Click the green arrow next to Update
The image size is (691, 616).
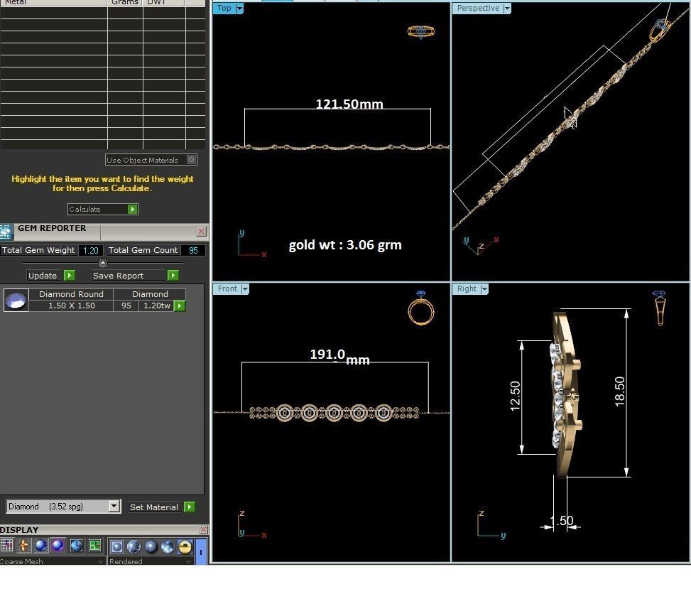(69, 276)
